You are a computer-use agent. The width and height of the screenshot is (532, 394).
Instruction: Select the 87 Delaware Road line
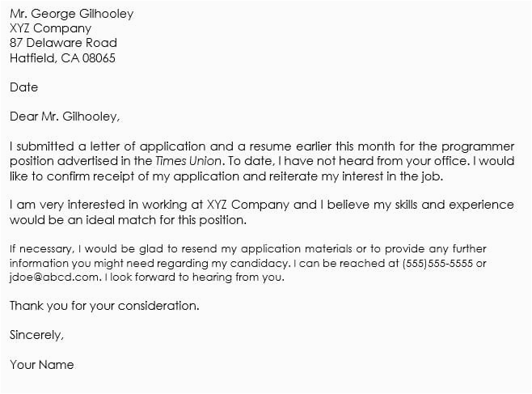(63, 43)
